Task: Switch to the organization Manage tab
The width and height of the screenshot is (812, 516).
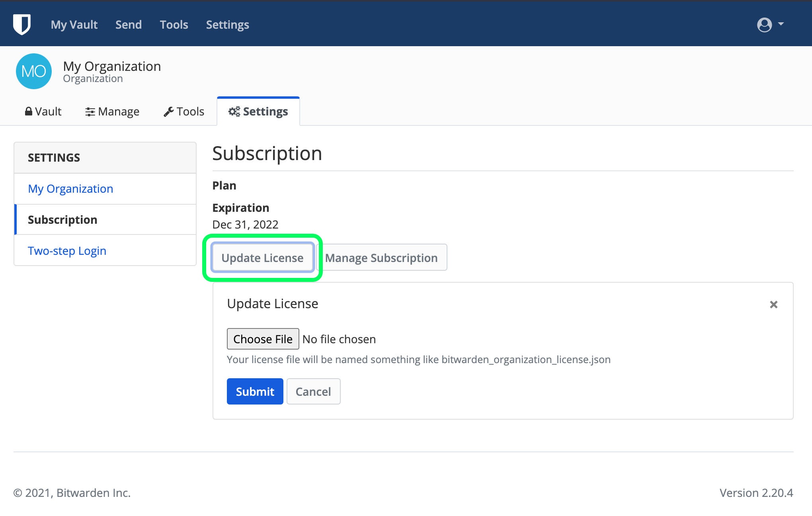Action: (112, 111)
